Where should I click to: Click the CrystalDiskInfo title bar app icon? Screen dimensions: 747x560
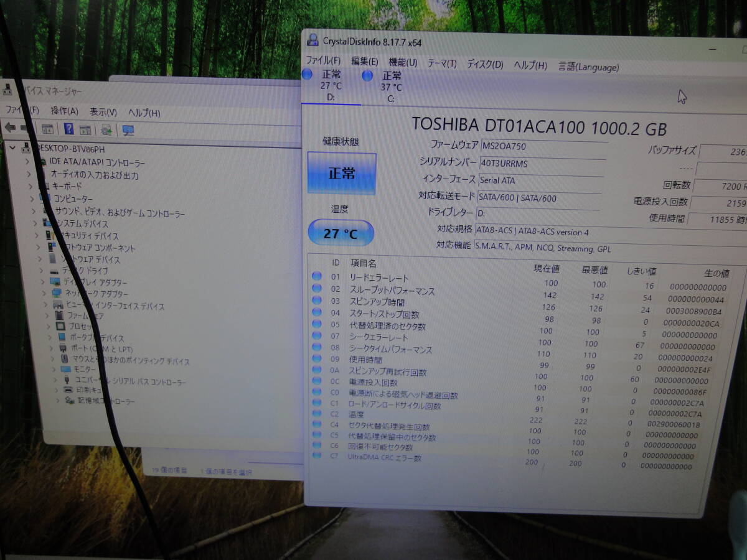click(x=312, y=41)
